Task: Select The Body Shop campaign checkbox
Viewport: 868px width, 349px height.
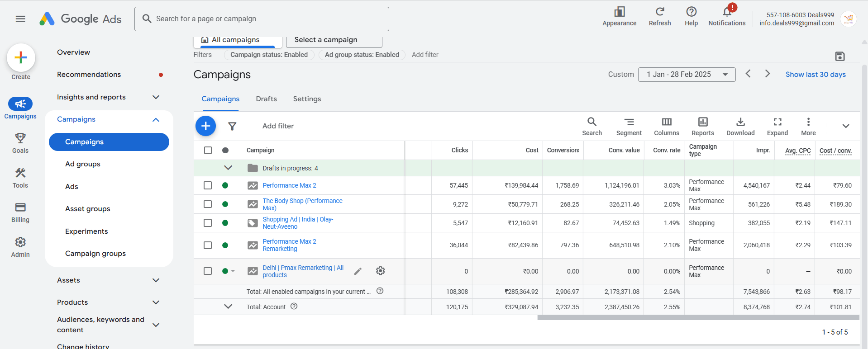Action: [x=208, y=204]
